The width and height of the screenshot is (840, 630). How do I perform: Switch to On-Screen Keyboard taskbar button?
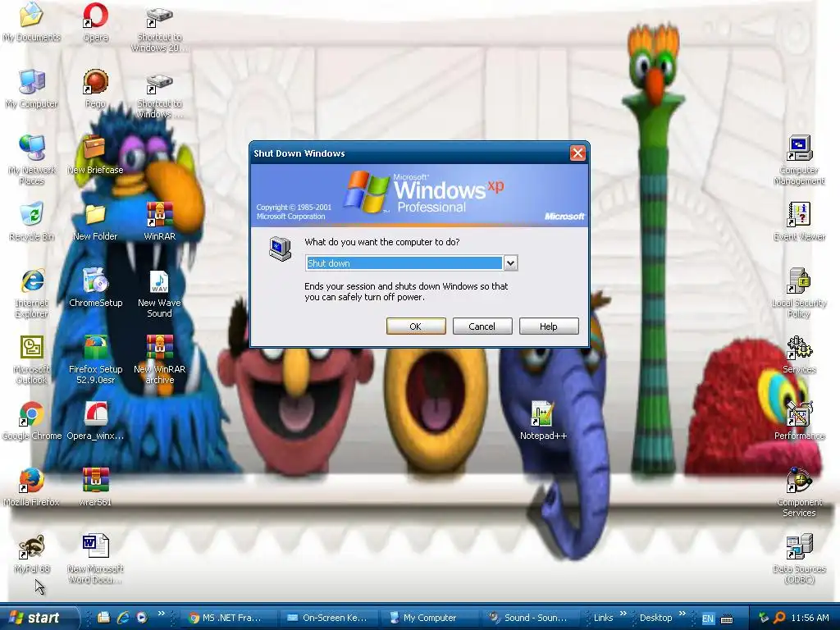pos(328,618)
